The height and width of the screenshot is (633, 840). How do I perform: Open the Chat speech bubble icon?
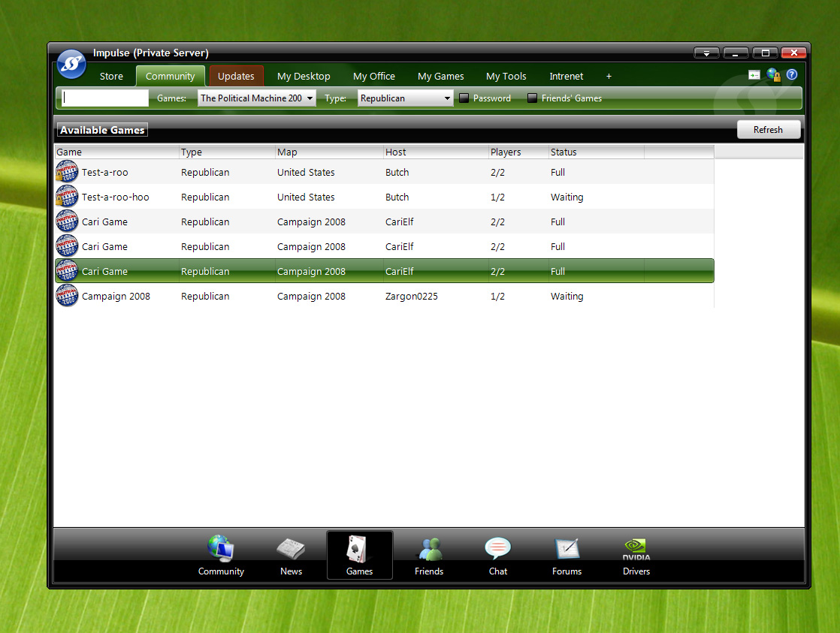click(497, 556)
